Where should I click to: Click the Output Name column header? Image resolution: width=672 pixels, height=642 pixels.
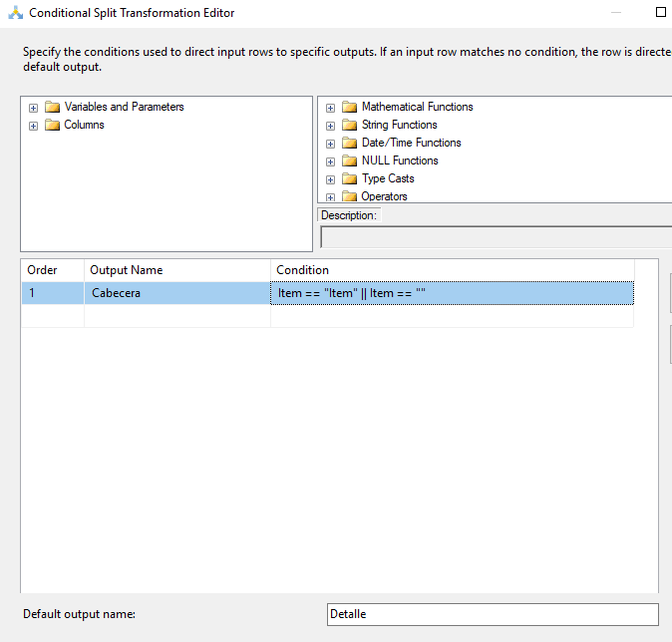177,270
